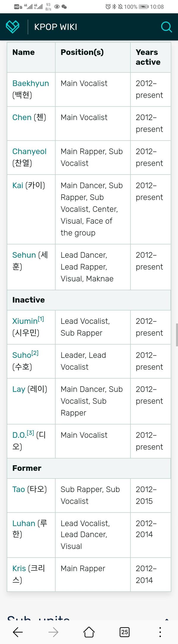
Task: Open footnote 3 next to D.O.
Action: (31, 433)
